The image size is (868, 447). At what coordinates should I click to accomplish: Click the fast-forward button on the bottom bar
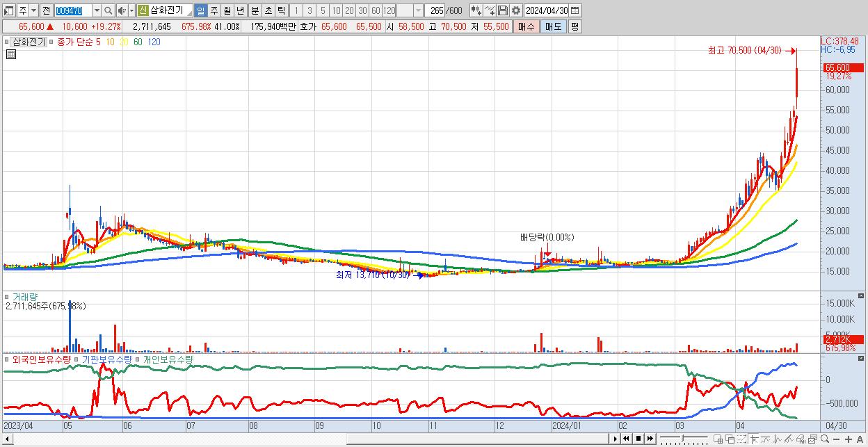click(x=650, y=439)
